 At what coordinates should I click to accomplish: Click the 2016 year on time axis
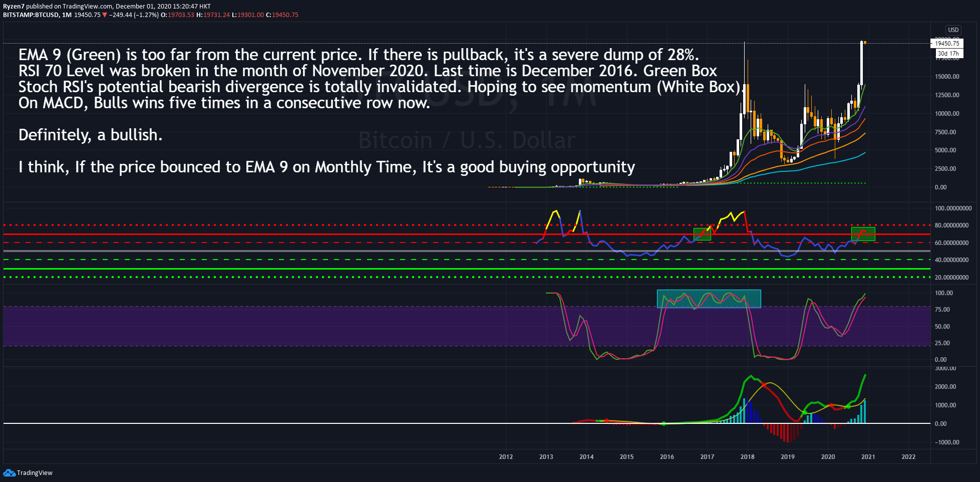pos(667,457)
